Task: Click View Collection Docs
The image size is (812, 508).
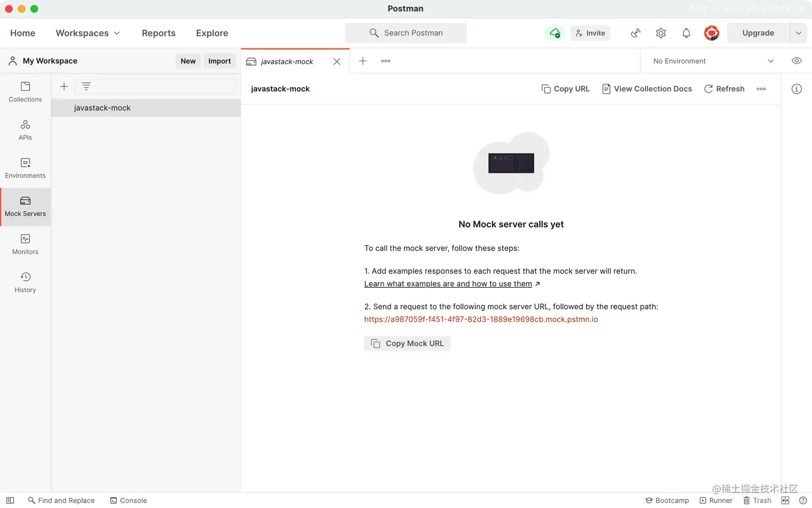Action: (647, 89)
